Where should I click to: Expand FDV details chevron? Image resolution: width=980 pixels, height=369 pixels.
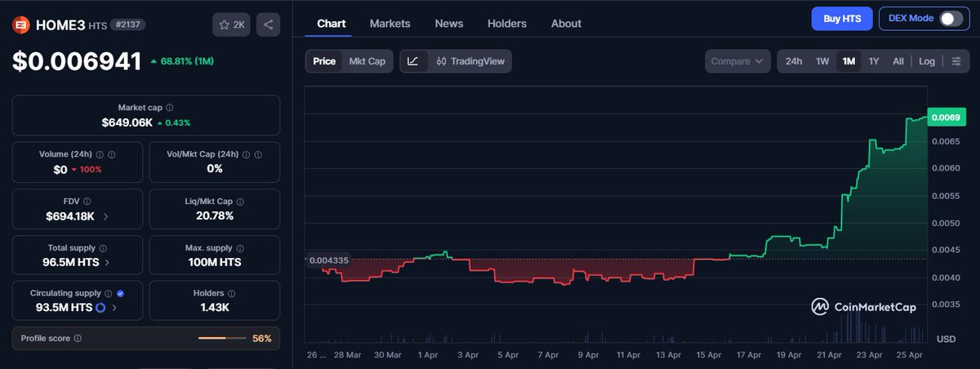pos(105,216)
